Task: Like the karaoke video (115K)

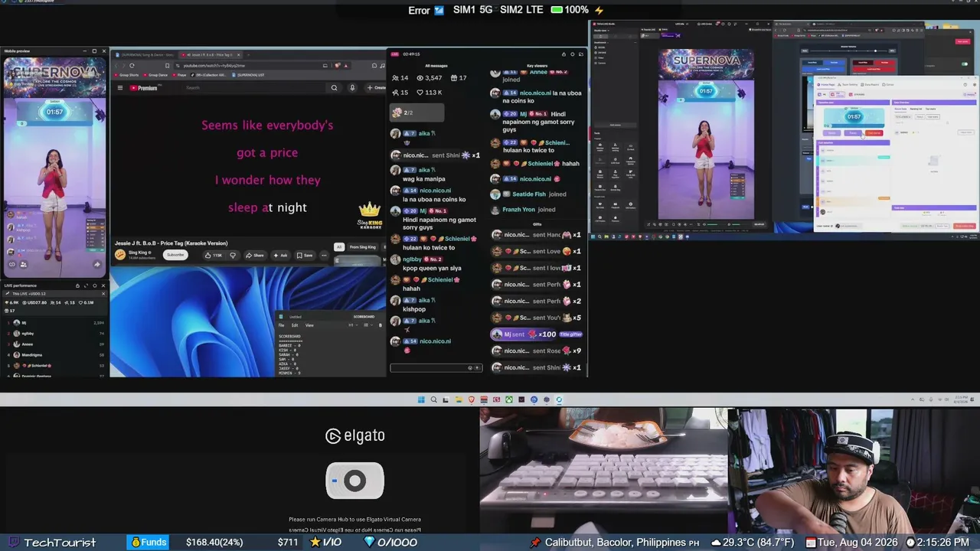Action: (x=213, y=255)
